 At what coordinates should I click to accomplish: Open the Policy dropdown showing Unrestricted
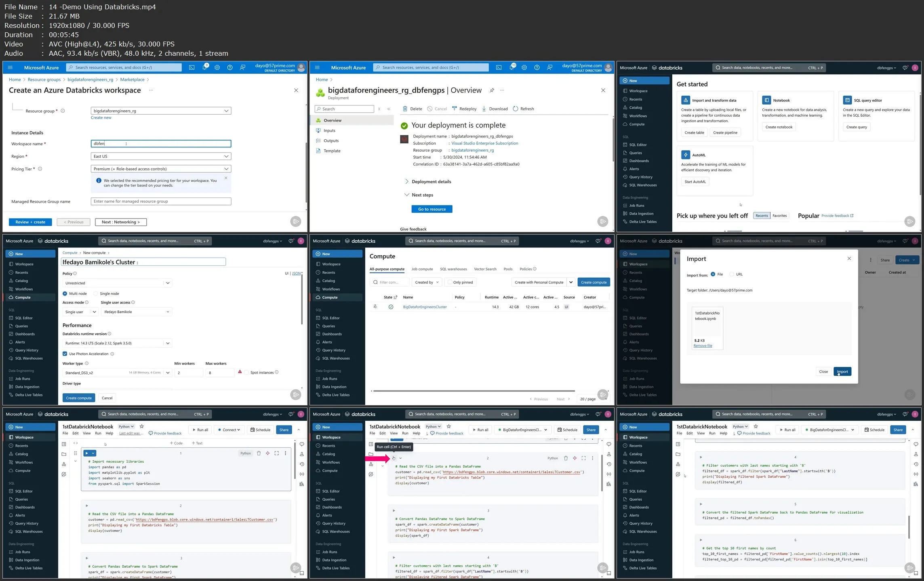tap(117, 283)
